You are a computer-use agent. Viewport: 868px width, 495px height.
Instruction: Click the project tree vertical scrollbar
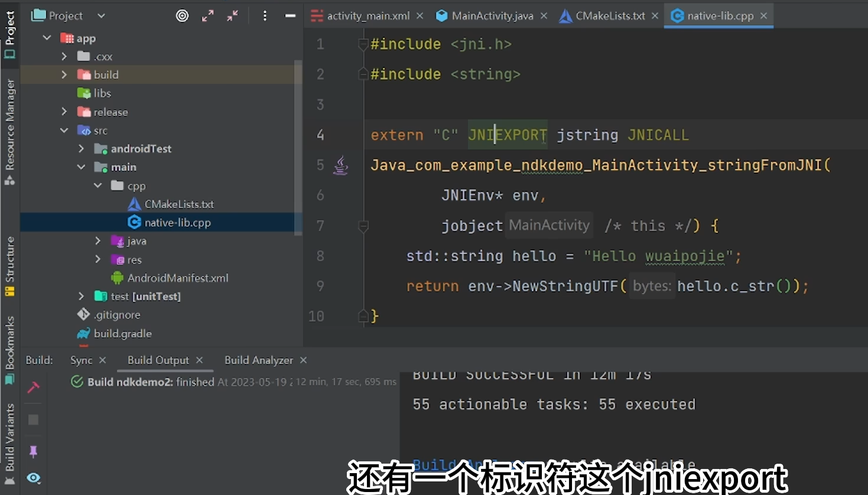coord(298,148)
